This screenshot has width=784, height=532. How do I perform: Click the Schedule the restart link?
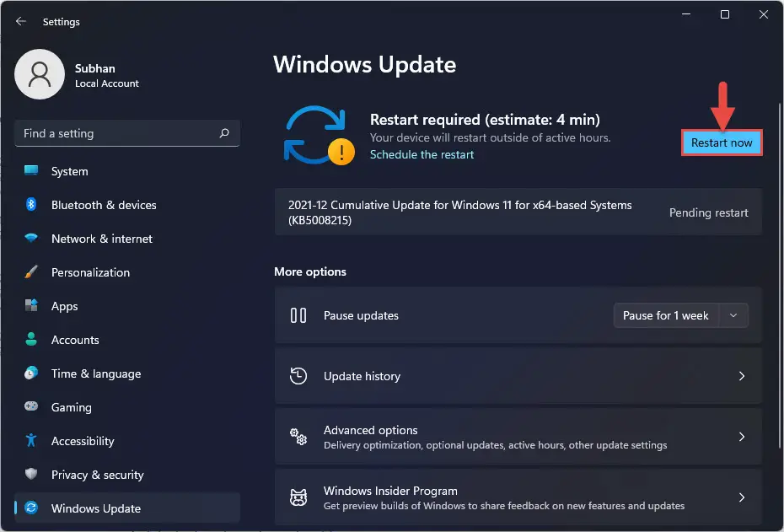click(422, 155)
